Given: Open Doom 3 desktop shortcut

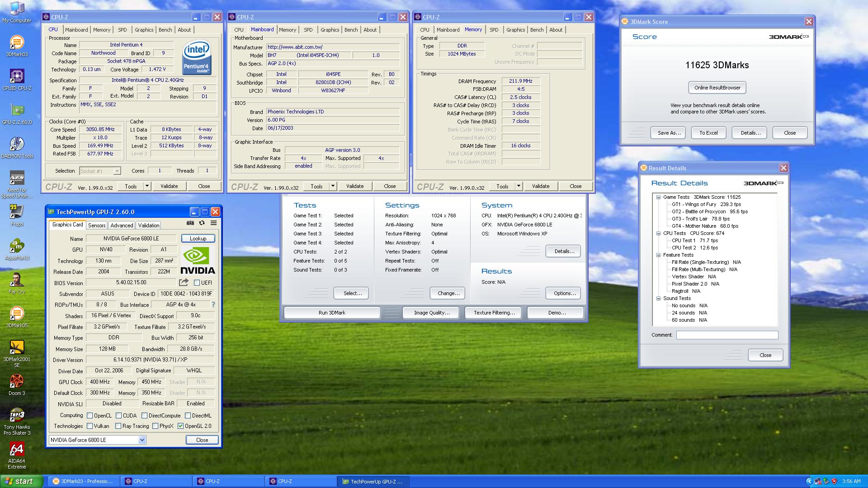Looking at the screenshot, I should (x=17, y=385).
